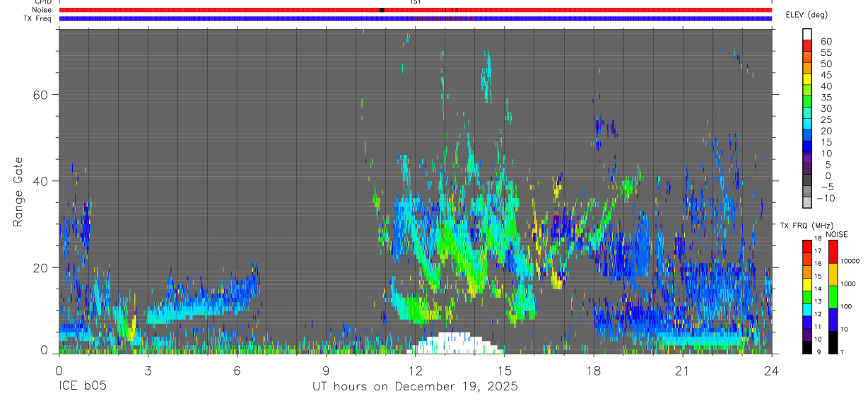Click the blue TX Freq strip above the plot
The height and width of the screenshot is (401, 868).
coord(415,19)
